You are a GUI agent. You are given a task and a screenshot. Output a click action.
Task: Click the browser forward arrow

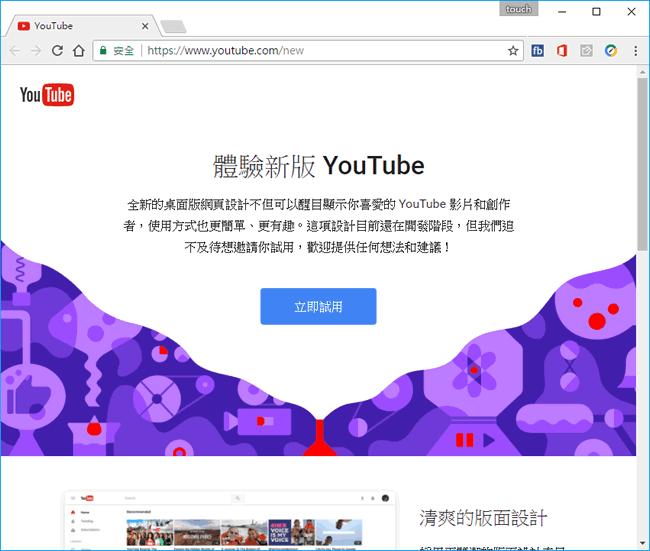tap(36, 50)
